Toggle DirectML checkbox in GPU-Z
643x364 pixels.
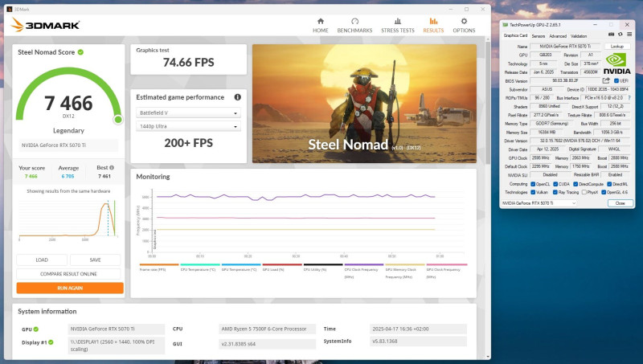point(609,184)
